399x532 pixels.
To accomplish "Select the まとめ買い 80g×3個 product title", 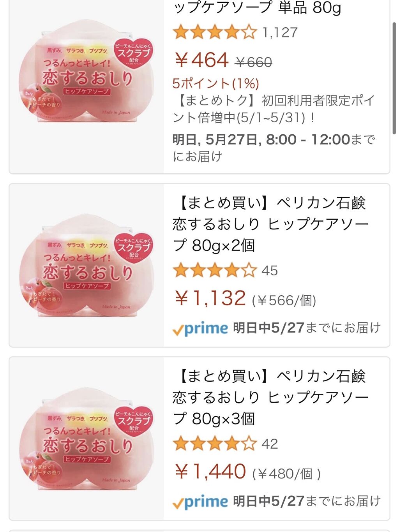I will pyautogui.click(x=270, y=397).
